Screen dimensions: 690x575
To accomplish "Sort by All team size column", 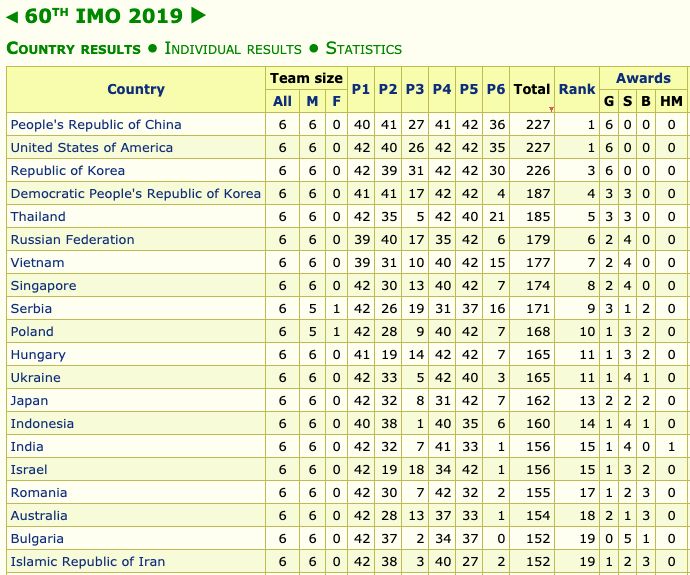I will pyautogui.click(x=282, y=101).
